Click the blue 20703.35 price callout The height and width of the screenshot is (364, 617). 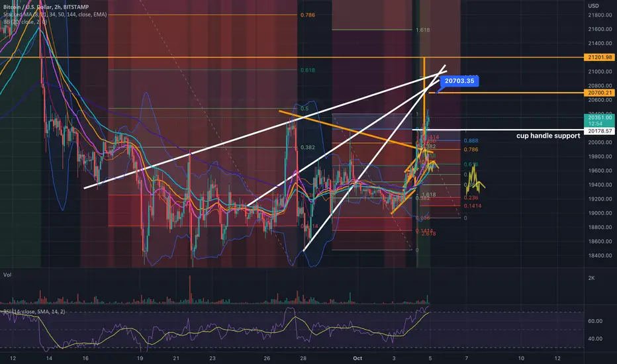[x=459, y=81]
